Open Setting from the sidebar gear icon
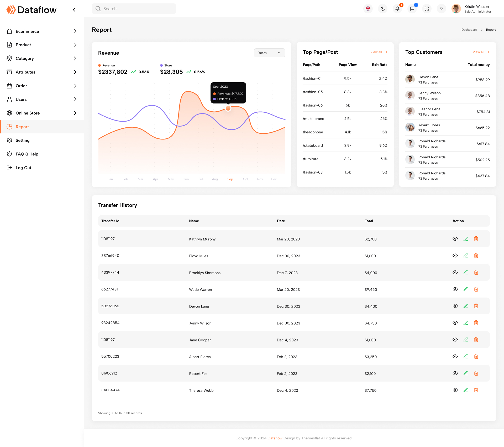Image resolution: width=504 pixels, height=447 pixels. 10,140
